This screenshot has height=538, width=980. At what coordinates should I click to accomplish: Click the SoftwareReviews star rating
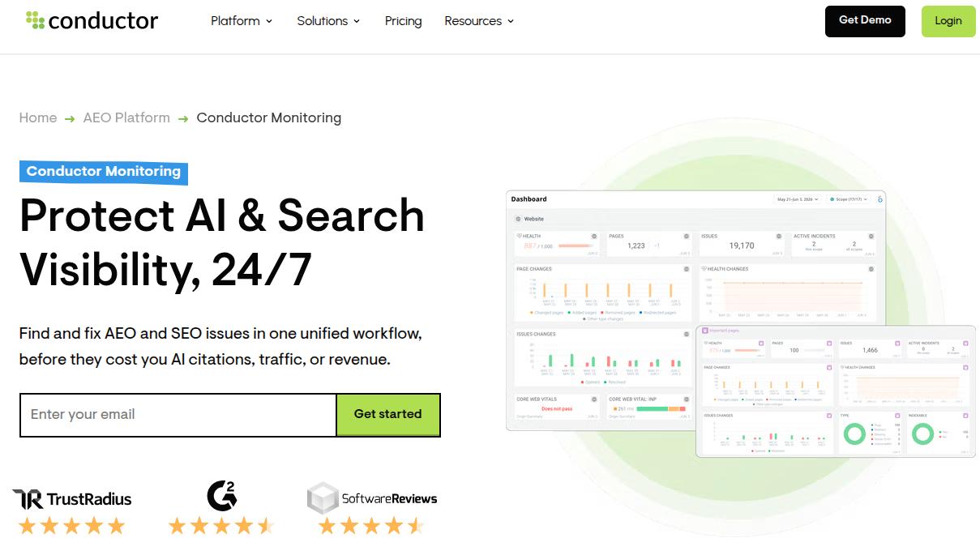pos(371,526)
